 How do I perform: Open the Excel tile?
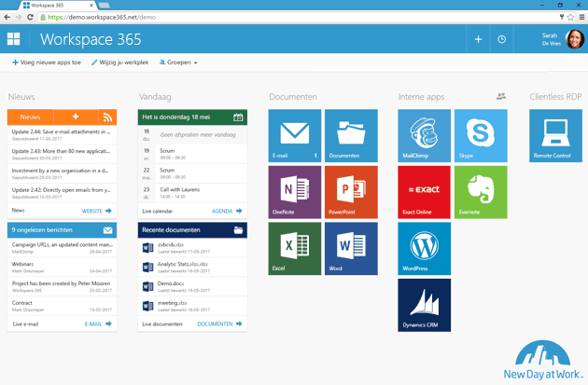295,249
